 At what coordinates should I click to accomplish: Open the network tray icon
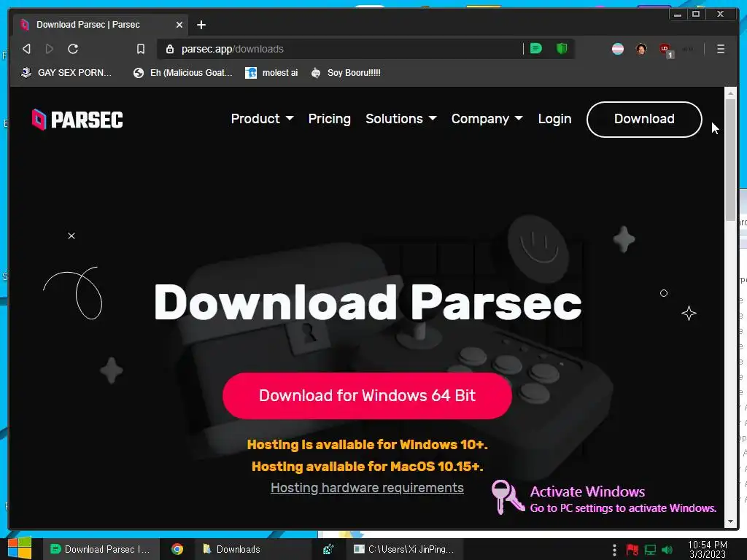(650, 550)
